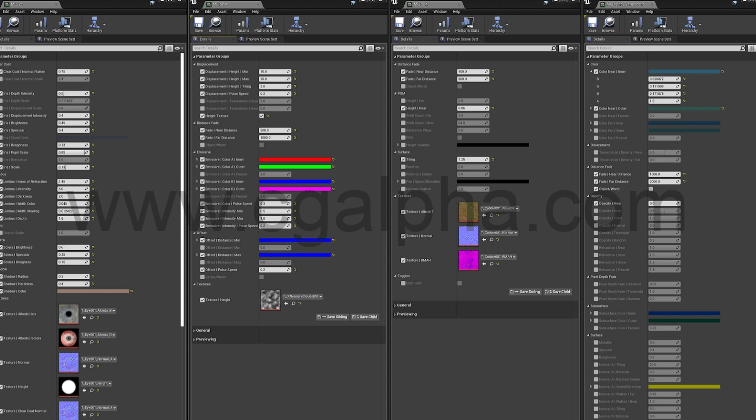Click Platform Stats icon in third window
The image size is (756, 420).
[x=467, y=24]
